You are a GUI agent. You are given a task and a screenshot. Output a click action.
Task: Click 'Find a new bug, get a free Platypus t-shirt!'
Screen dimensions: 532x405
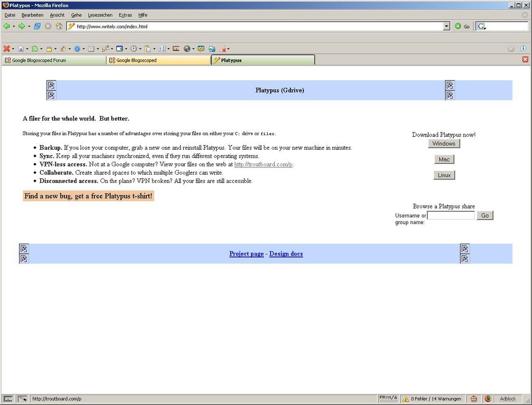point(88,196)
